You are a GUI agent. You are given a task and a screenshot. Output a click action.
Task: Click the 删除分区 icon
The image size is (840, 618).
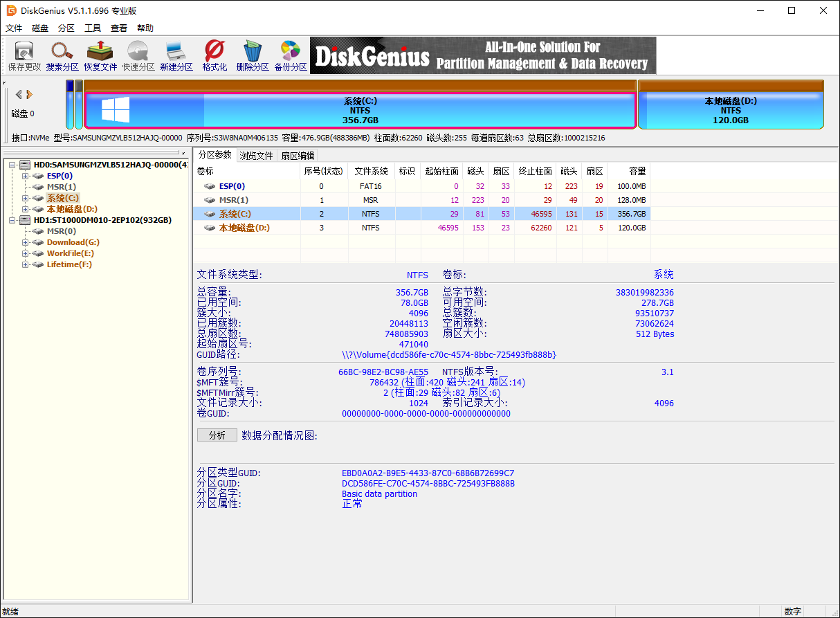(253, 56)
